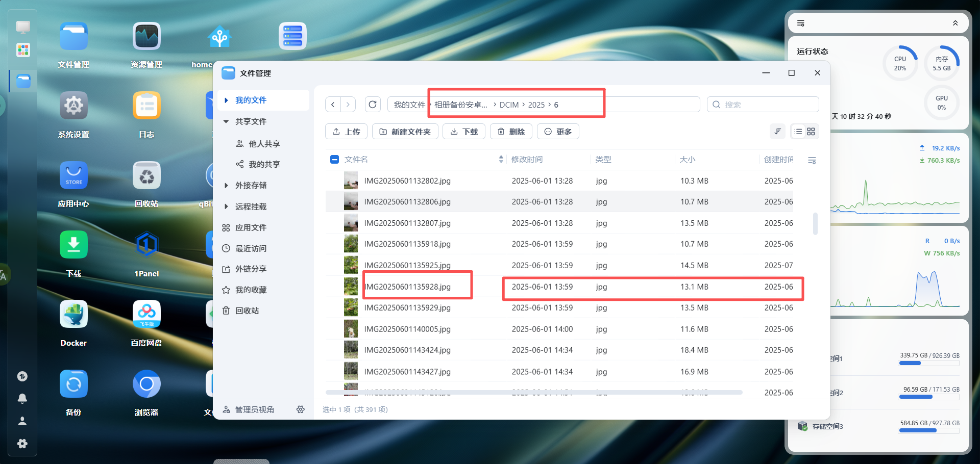Open 最近访问 in the sidebar

[x=251, y=248]
